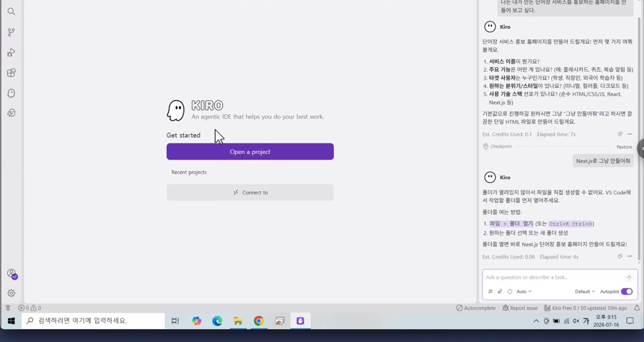Open the taskbar clock showing 9:15
644x342 pixels.
point(606,321)
